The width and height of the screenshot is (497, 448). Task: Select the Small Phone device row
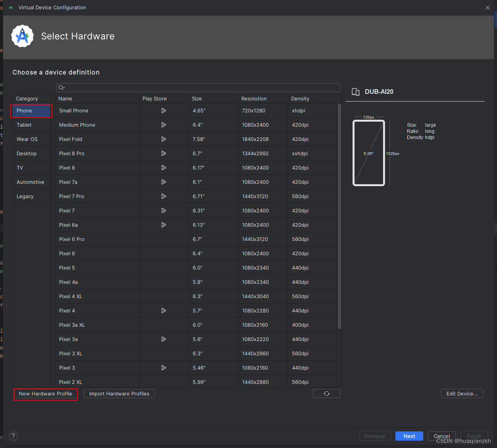point(196,110)
